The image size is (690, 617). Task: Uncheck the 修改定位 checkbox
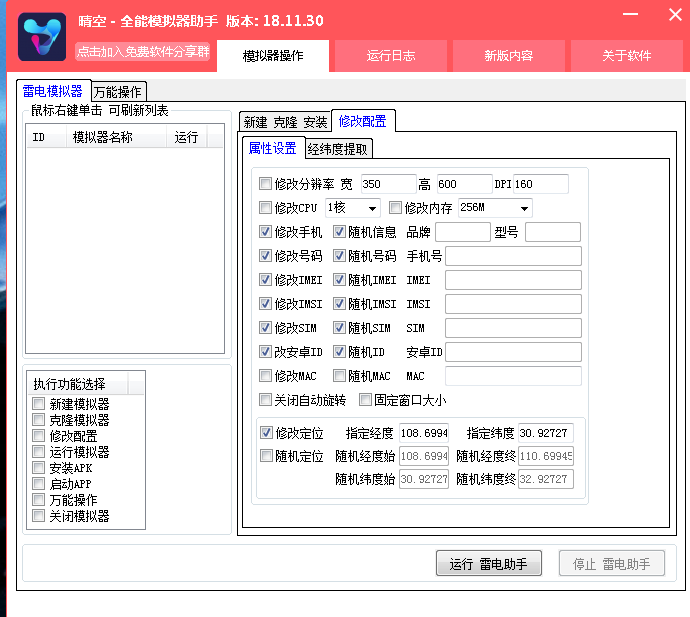coord(266,433)
